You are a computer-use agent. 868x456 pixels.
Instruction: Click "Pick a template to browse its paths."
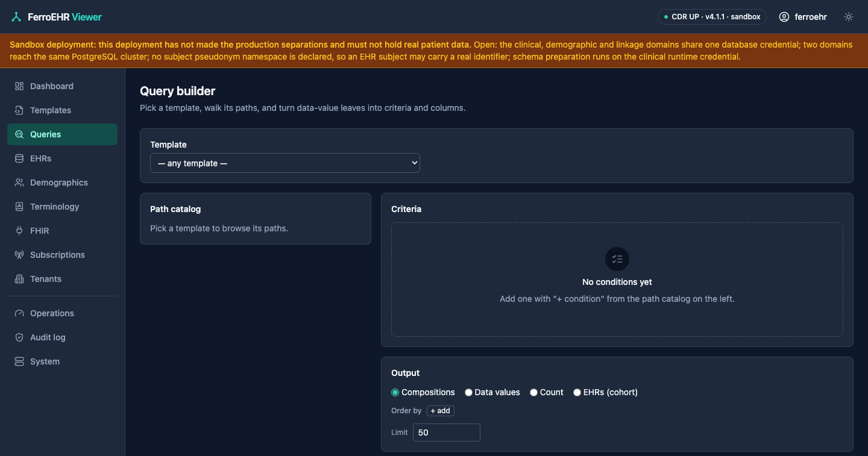(x=219, y=228)
